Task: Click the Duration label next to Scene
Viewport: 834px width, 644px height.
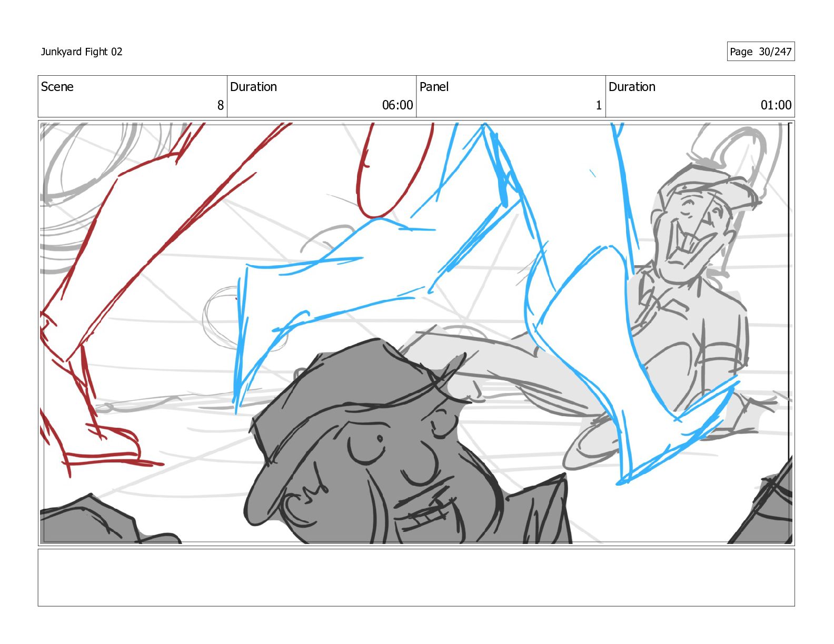Action: coord(253,87)
